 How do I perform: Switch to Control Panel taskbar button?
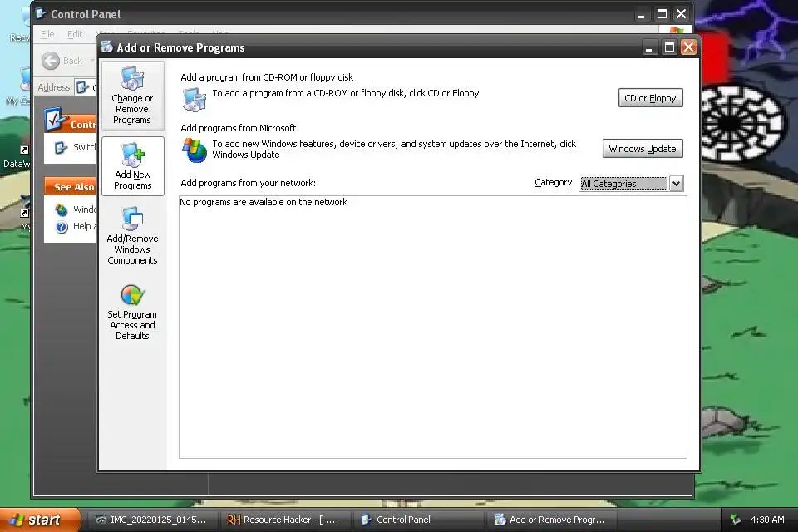point(417,520)
